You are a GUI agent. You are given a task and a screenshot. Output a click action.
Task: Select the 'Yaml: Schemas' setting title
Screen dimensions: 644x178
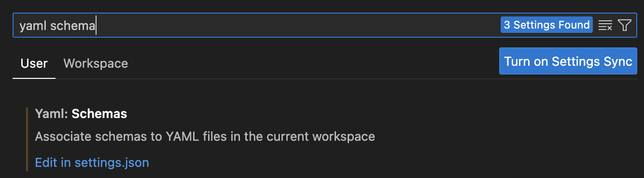tap(81, 114)
